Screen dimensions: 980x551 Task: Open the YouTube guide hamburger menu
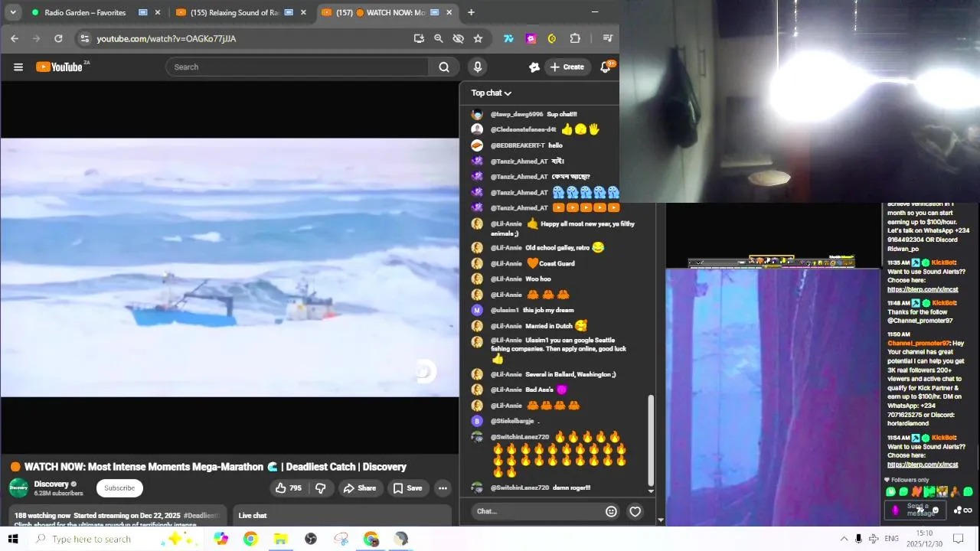pos(18,67)
